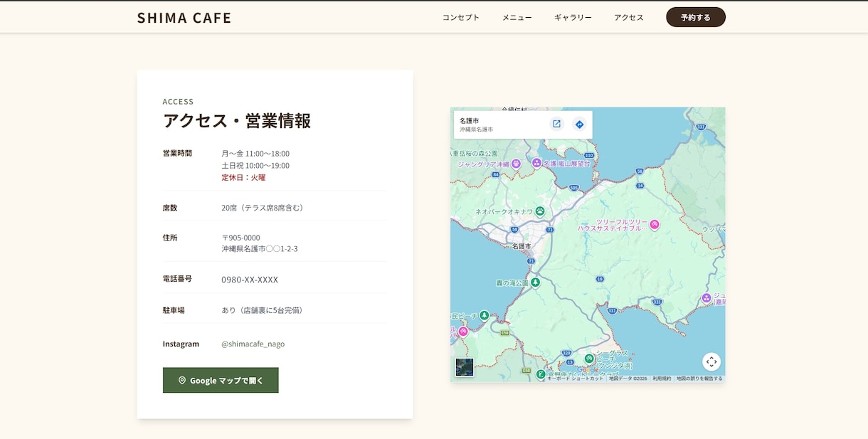Click the 地図データ ©2026 attribution text
The height and width of the screenshot is (439, 868).
[x=628, y=379]
